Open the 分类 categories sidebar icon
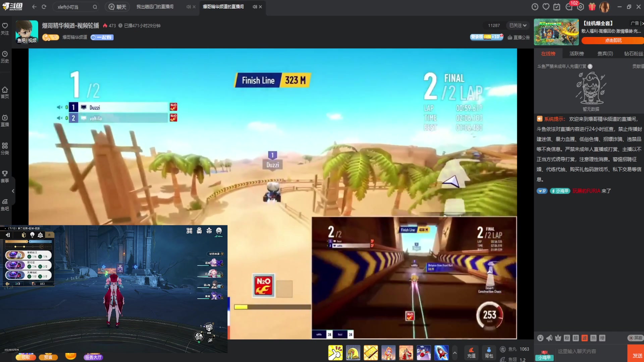 point(5,148)
